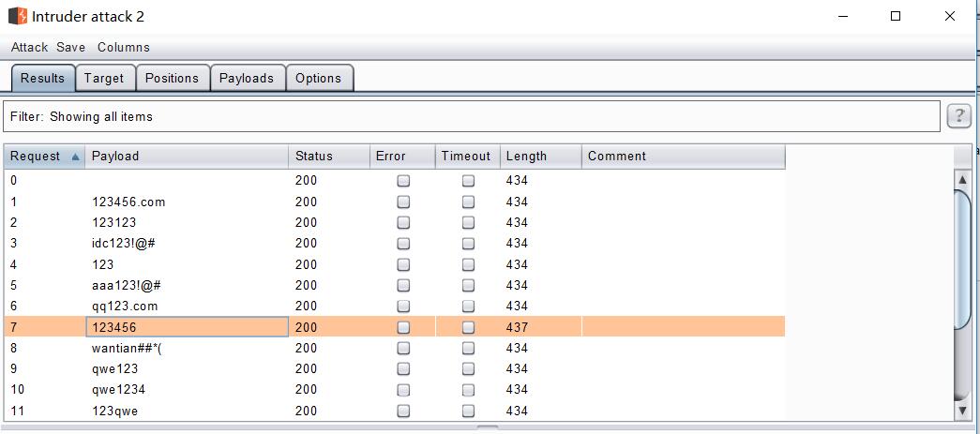980x434 pixels.
Task: Switch to the Target tab
Action: pyautogui.click(x=104, y=78)
